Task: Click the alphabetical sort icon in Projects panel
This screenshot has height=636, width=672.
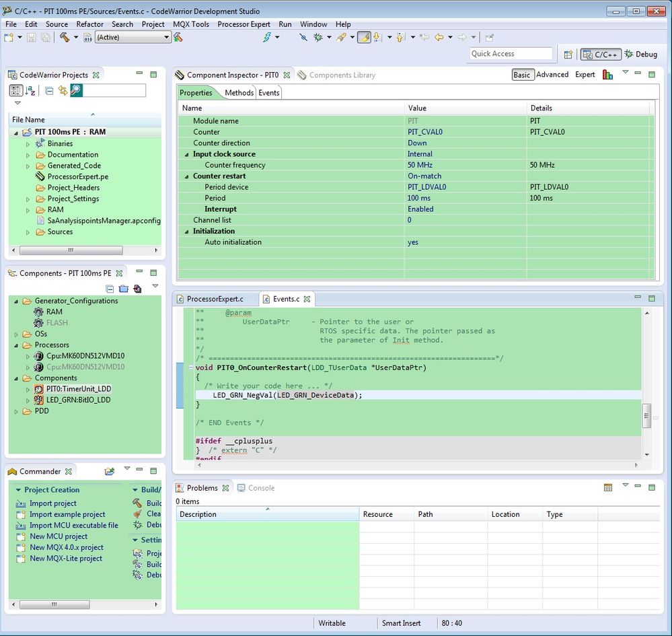Action: click(30, 90)
